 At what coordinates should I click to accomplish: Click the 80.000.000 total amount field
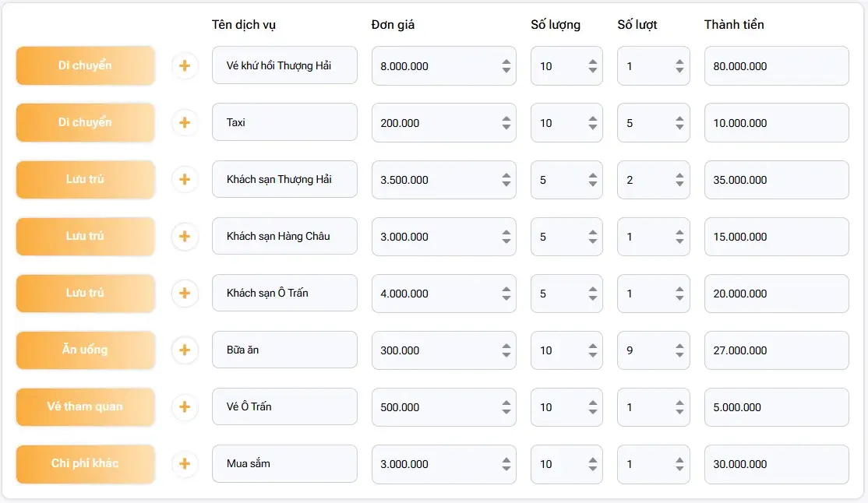click(776, 66)
